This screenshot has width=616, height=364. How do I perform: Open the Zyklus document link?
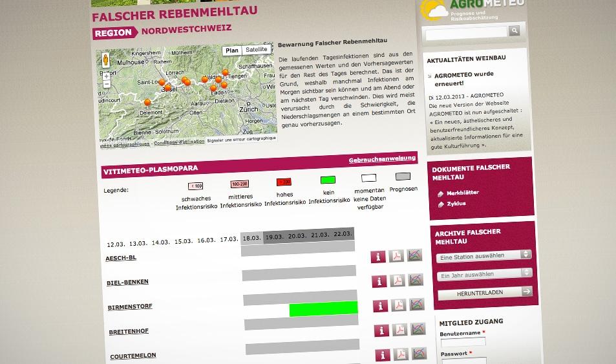click(x=456, y=204)
